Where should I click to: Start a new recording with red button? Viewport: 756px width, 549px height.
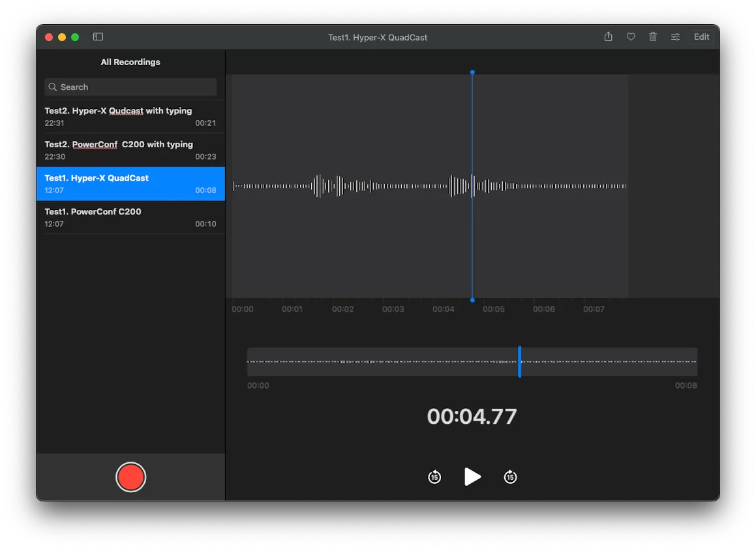coord(130,477)
